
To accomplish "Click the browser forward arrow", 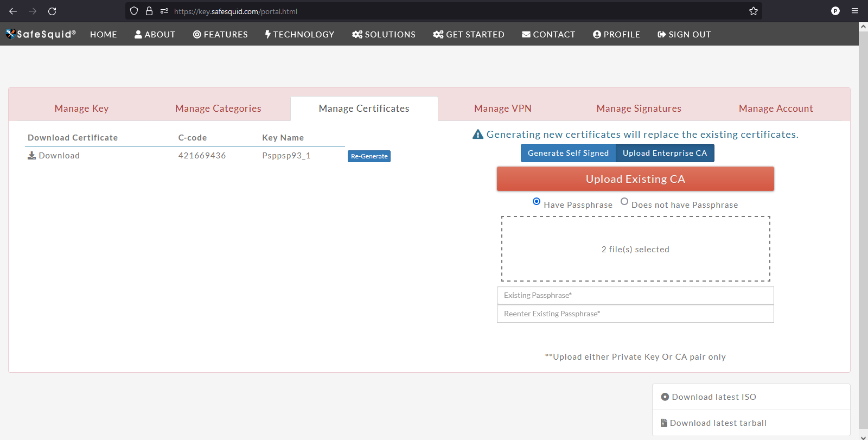I will pyautogui.click(x=33, y=11).
